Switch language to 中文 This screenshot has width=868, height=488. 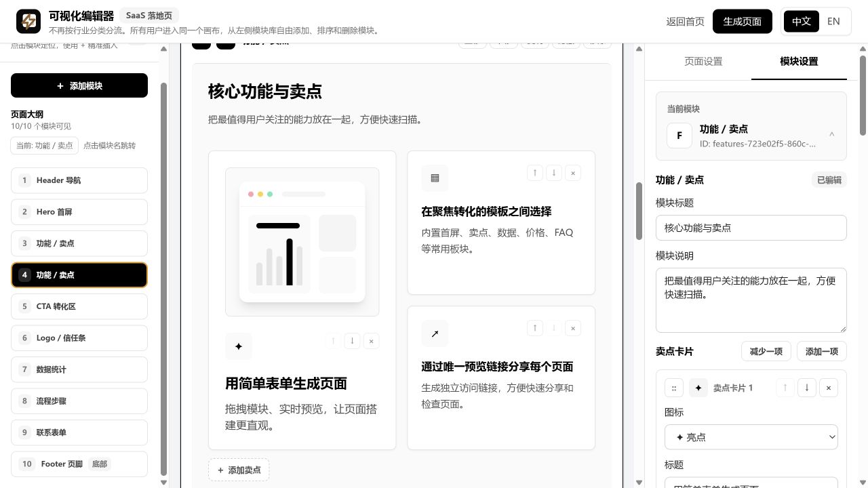[802, 22]
